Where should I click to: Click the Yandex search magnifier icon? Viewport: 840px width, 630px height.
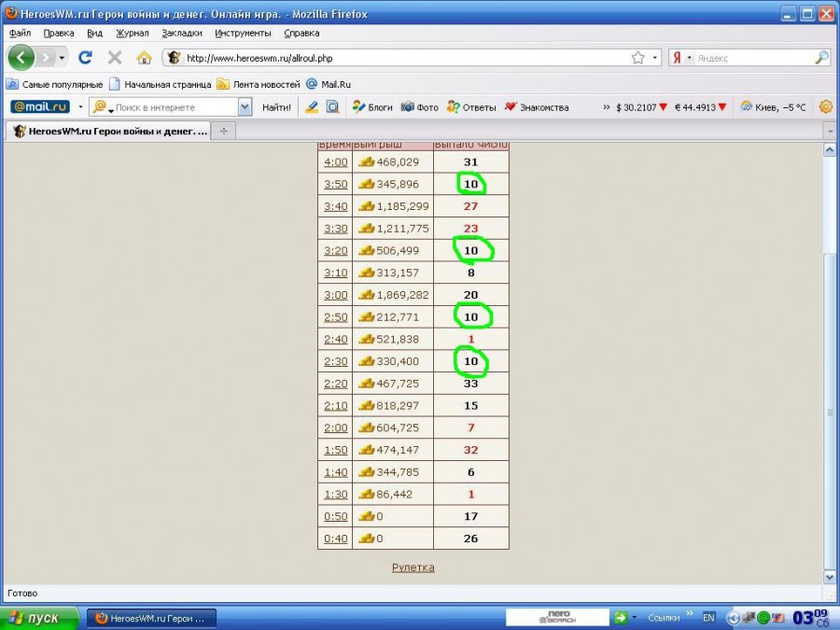click(821, 58)
